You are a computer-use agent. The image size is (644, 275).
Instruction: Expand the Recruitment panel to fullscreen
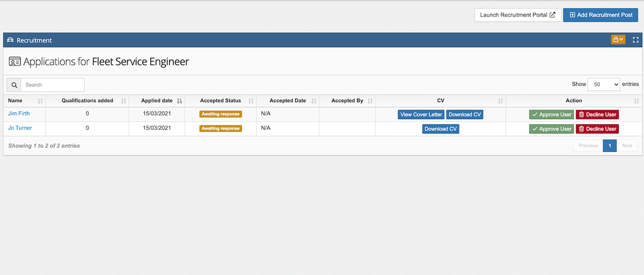coord(635,40)
